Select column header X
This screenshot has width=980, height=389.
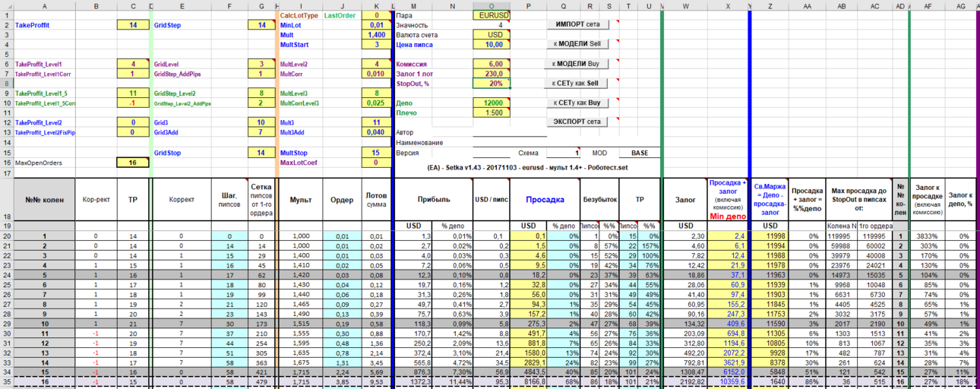(728, 6)
